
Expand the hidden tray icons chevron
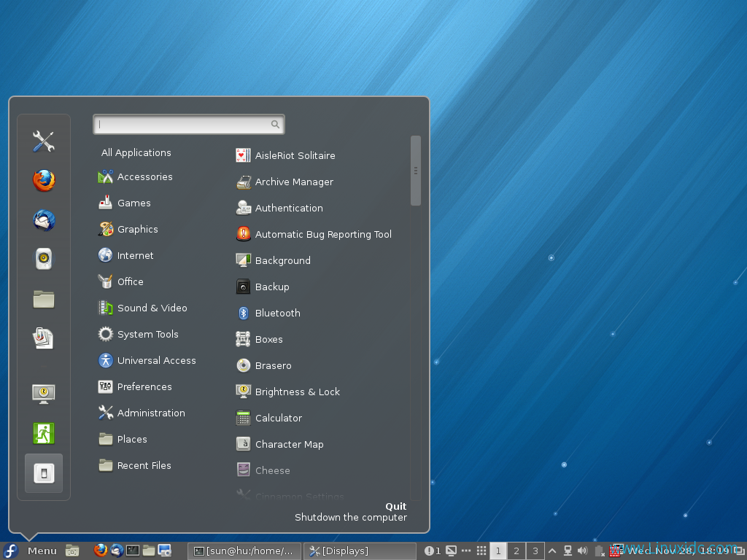click(x=551, y=551)
